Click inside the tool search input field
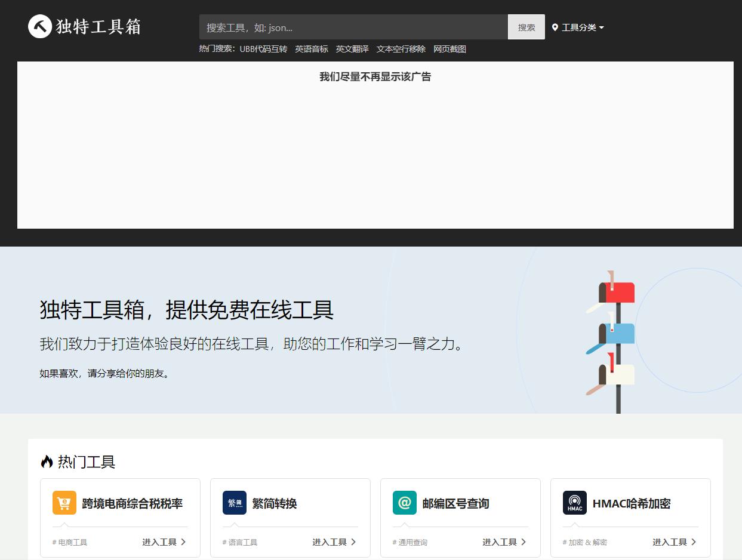The image size is (742, 560). tap(352, 27)
